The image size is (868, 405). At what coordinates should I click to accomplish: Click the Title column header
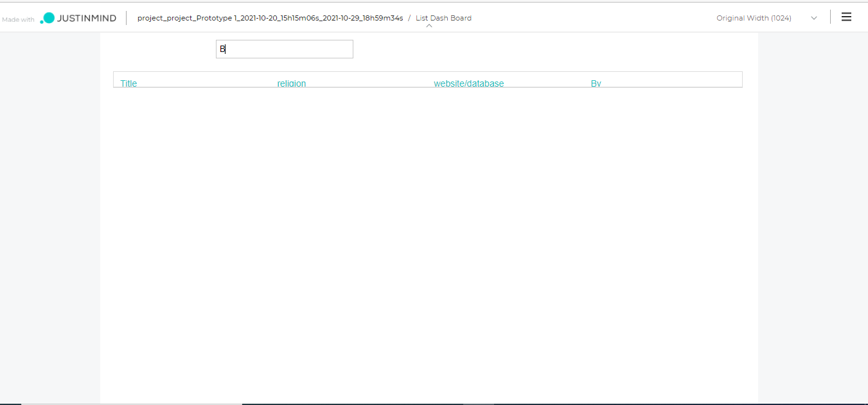(x=128, y=83)
